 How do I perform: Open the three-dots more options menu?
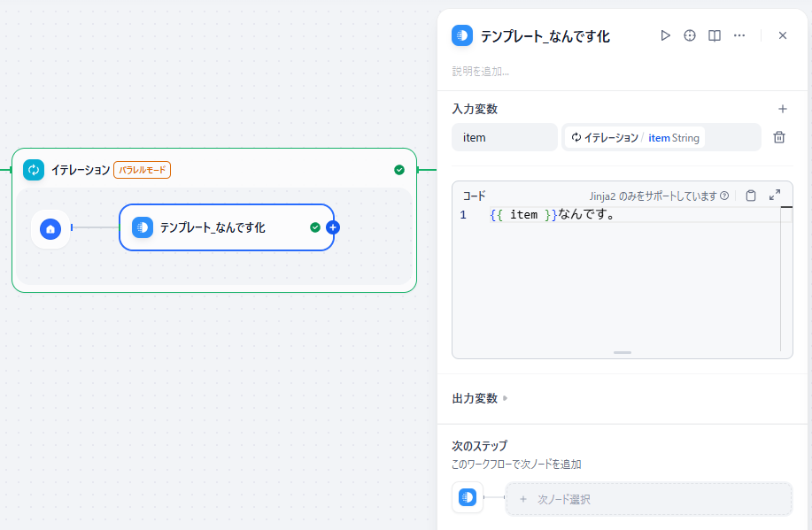tap(739, 35)
